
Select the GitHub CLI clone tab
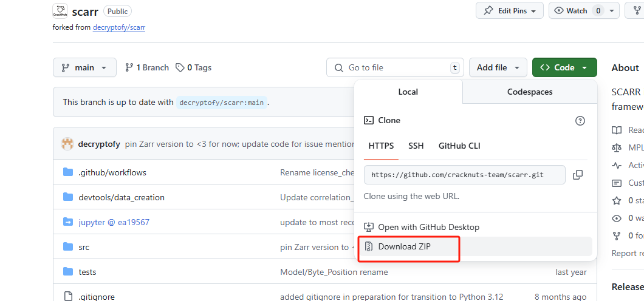click(x=459, y=146)
